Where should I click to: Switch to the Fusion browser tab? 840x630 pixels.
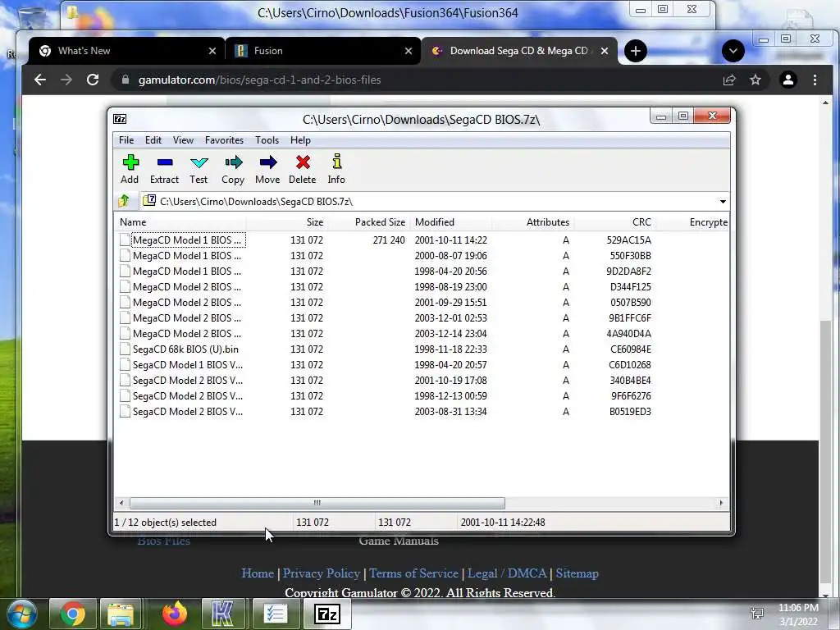(x=323, y=51)
